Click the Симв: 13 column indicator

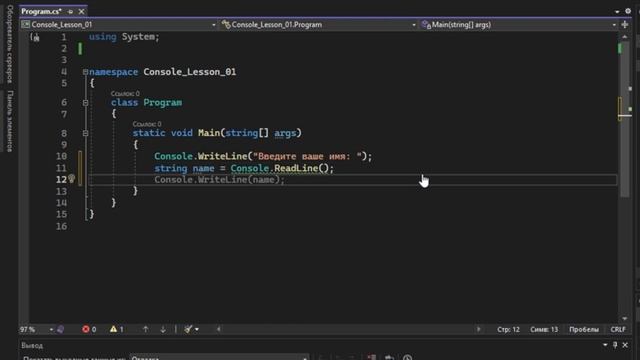pos(544,329)
